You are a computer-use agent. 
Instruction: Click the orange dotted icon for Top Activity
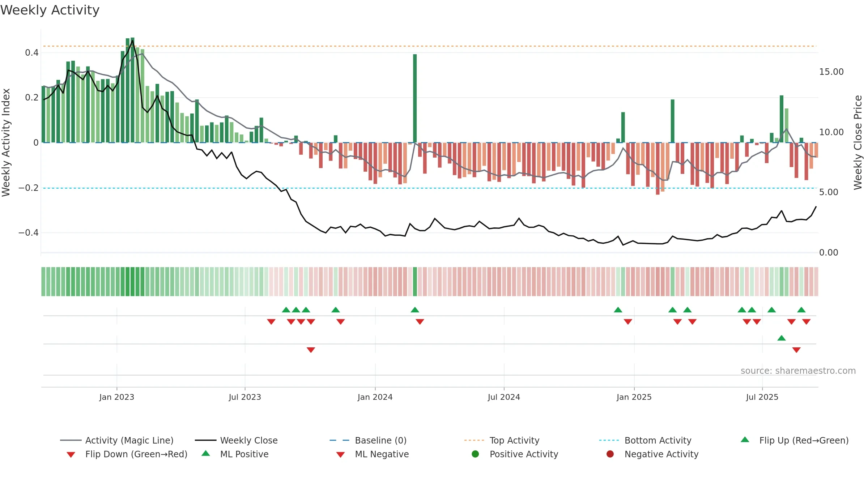[x=474, y=440]
